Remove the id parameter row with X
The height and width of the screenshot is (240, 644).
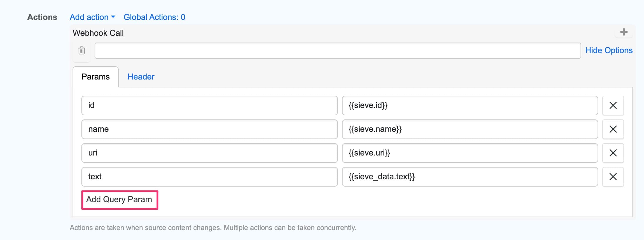tap(613, 106)
